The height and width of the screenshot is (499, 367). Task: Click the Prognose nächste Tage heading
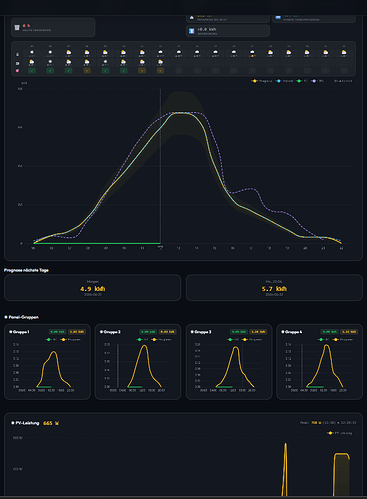(26, 270)
